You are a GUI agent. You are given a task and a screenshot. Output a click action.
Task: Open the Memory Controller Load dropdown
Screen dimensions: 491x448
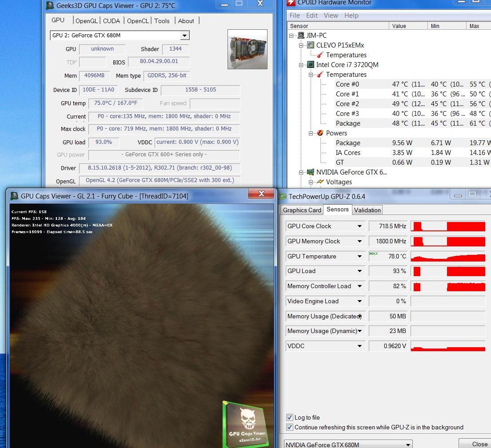[359, 286]
